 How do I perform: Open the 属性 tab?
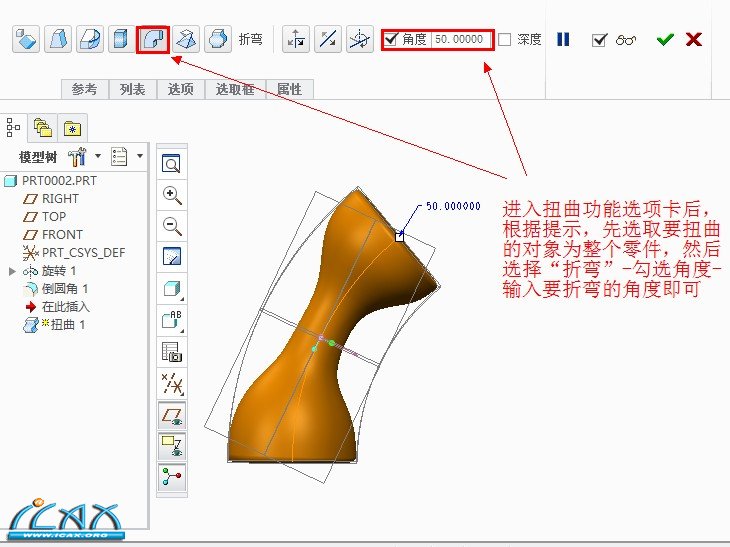[290, 89]
